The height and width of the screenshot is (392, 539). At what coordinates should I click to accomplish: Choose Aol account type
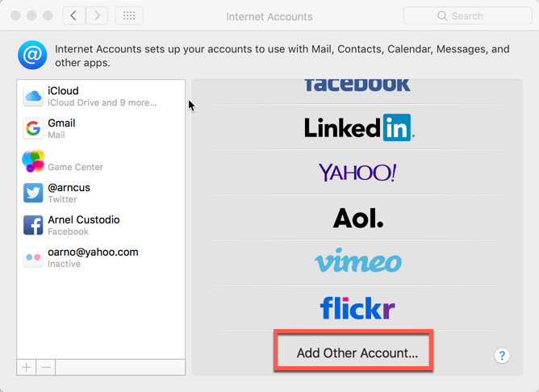358,217
